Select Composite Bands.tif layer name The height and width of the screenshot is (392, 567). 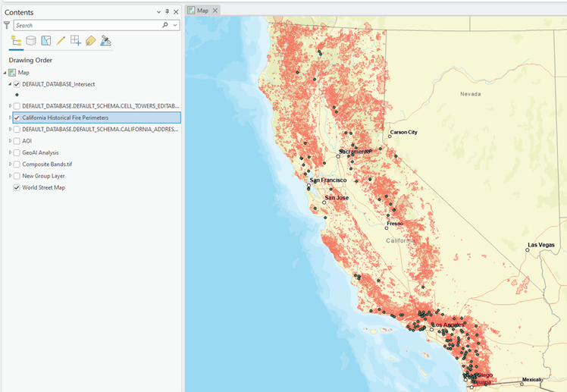47,165
